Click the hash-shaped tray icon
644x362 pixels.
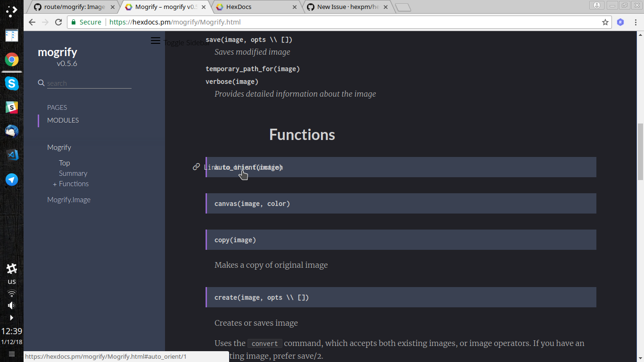tap(12, 269)
